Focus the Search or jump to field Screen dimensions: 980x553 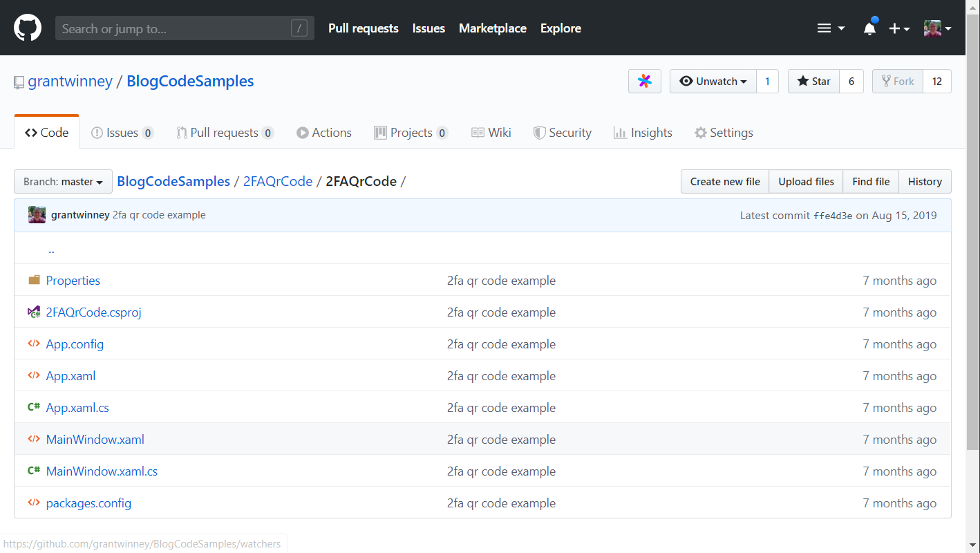click(x=173, y=28)
